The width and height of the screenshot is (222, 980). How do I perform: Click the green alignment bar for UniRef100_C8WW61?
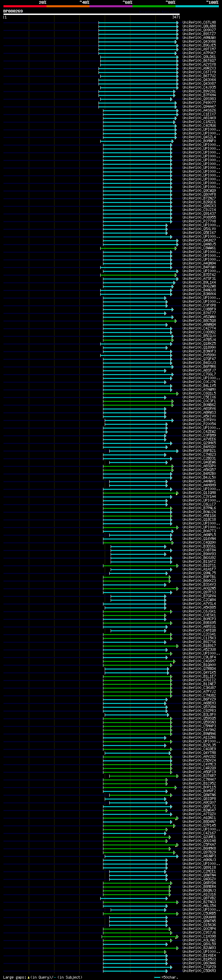[138, 248]
